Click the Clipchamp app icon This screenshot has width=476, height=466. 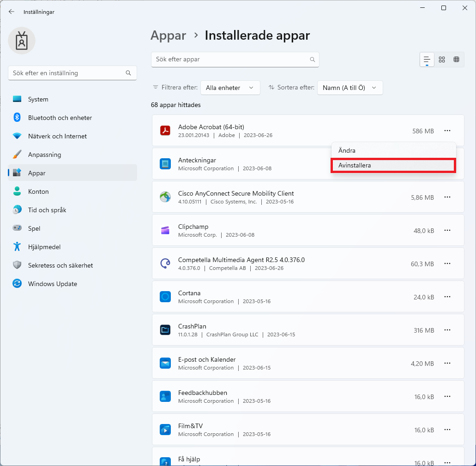point(165,230)
